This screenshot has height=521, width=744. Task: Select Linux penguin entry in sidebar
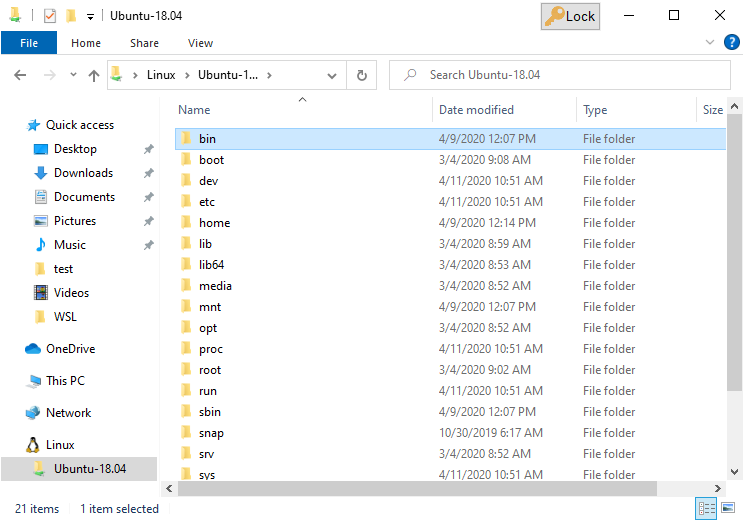[x=60, y=445]
